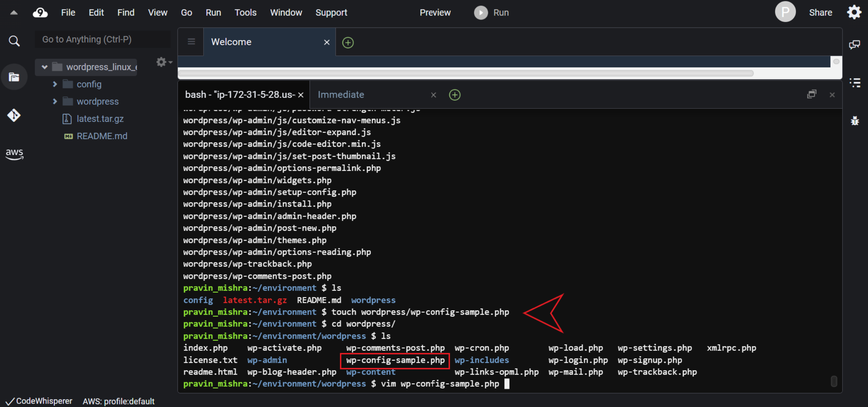Click the archive file icon for latest.tar.gz

(67, 119)
